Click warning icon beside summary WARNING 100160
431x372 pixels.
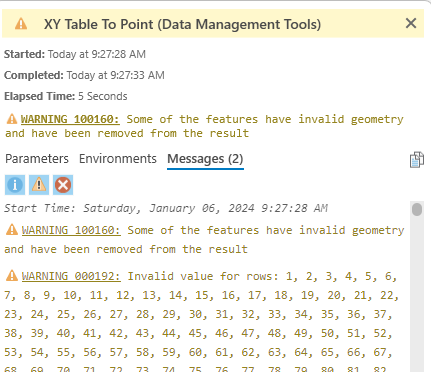click(12, 119)
